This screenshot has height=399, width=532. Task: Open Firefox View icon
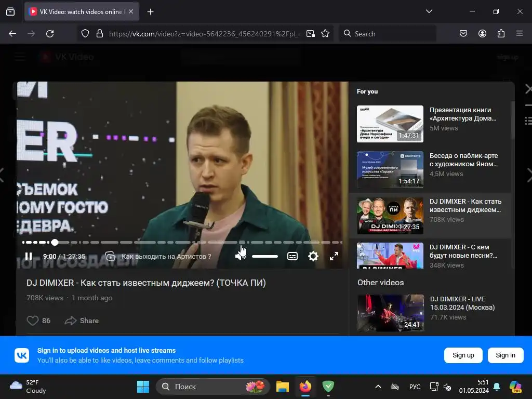[x=10, y=11]
